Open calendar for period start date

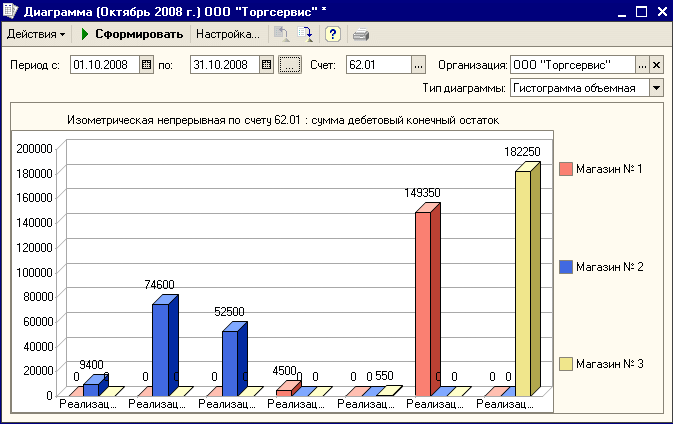click(146, 65)
